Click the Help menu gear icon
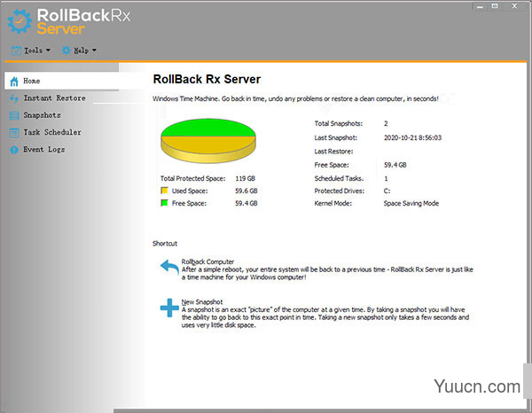Screen dimensions: 532x413 pyautogui.click(x=66, y=51)
